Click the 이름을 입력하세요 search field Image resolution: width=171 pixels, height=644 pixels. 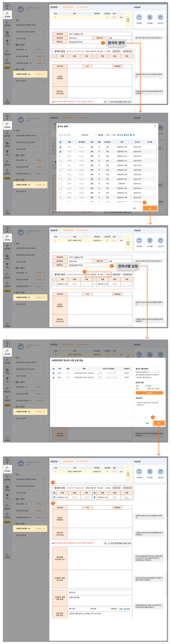click(68, 135)
